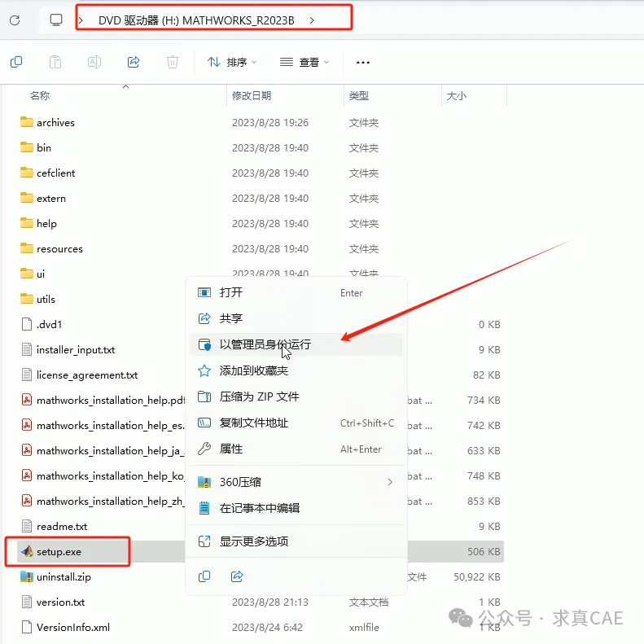This screenshot has height=644, width=644.
Task: Expand the chevron before DVD drive path
Action: [81, 20]
